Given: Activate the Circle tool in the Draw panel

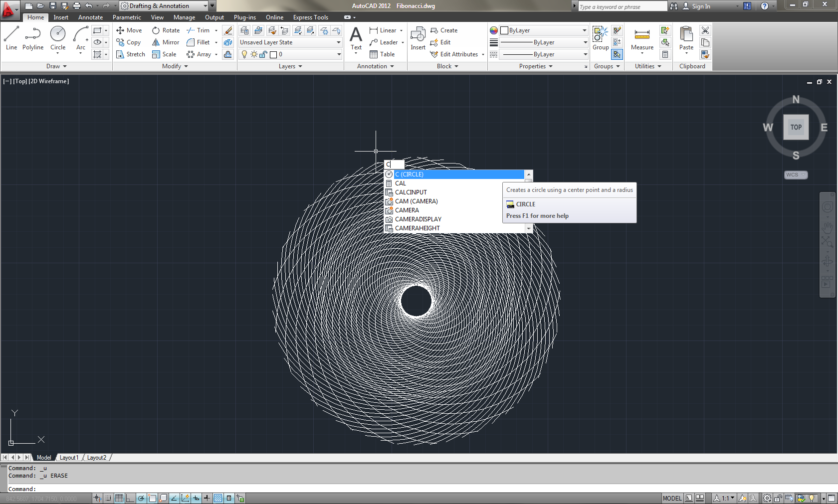Looking at the screenshot, I should click(x=58, y=39).
